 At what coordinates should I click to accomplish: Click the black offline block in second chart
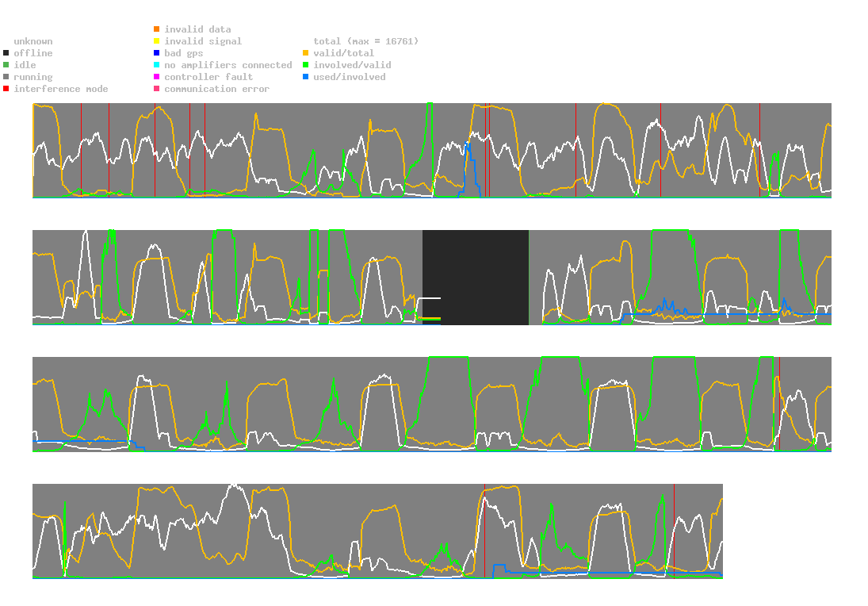click(476, 278)
